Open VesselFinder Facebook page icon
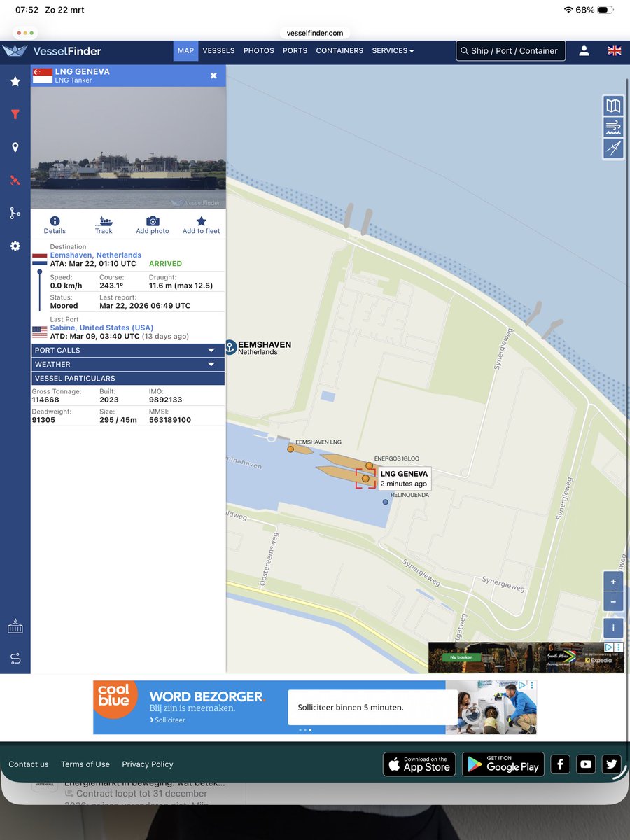Image resolution: width=630 pixels, height=840 pixels. pos(560,764)
